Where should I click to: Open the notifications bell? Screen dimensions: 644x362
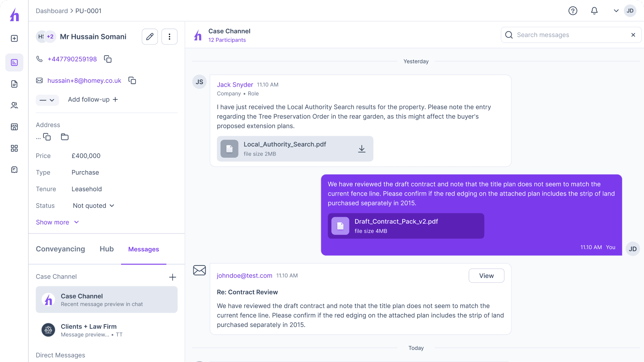coord(594,11)
